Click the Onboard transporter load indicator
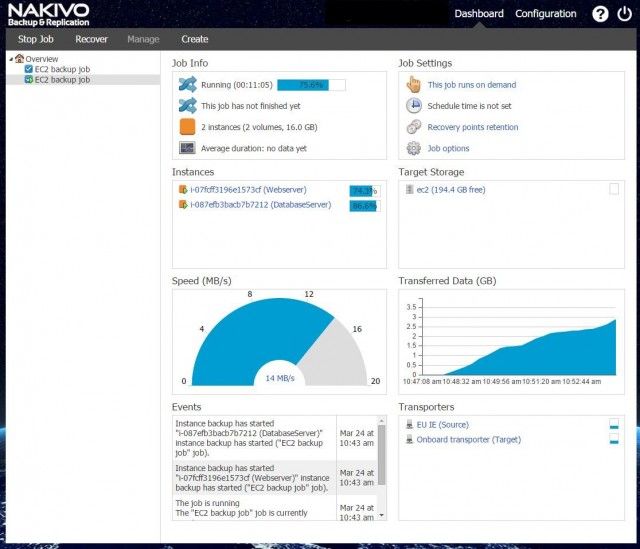 (614, 439)
